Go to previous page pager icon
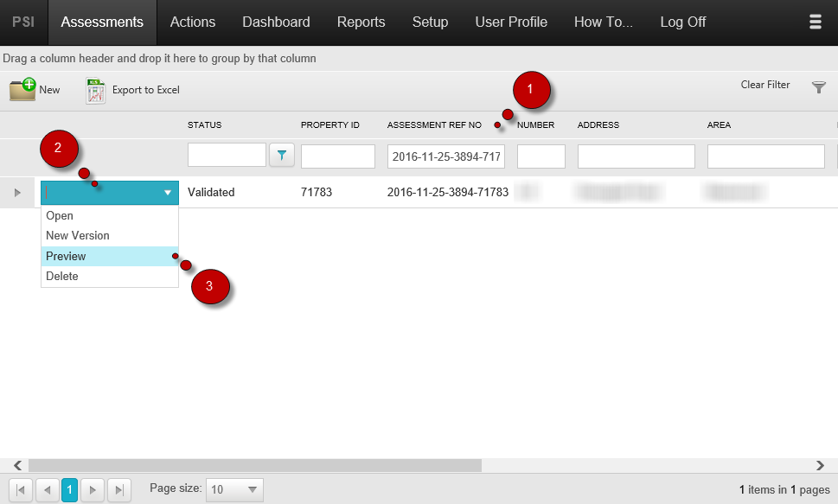The image size is (838, 504). coord(47,489)
